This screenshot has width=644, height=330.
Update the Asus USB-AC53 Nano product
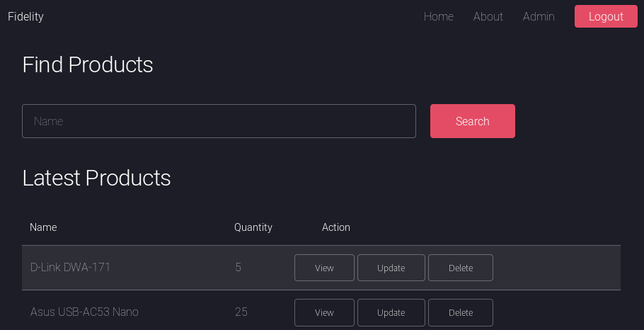[x=391, y=312]
